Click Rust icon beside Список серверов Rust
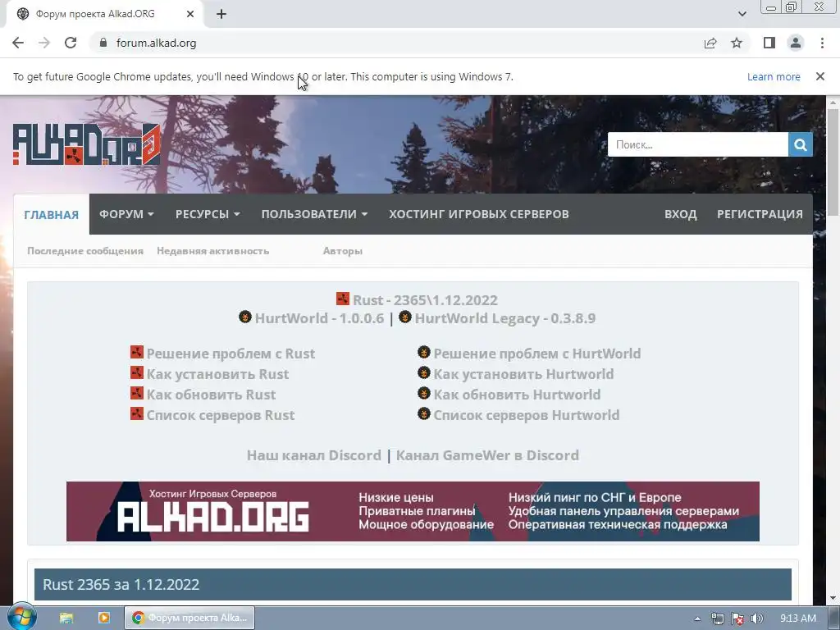The image size is (840, 630). [137, 413]
